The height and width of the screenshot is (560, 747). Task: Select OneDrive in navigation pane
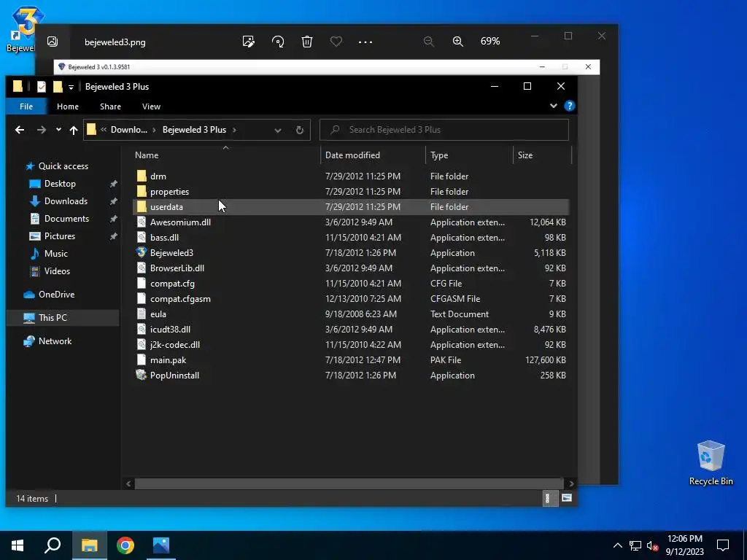[x=56, y=295]
